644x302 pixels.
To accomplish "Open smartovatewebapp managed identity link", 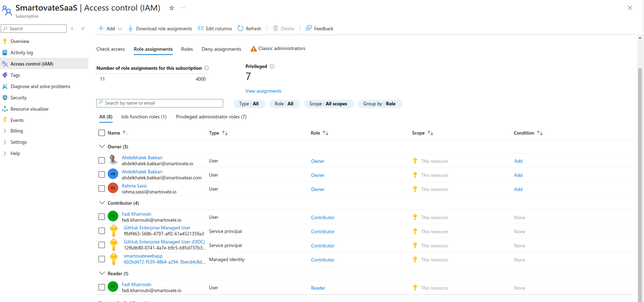I will point(143,256).
